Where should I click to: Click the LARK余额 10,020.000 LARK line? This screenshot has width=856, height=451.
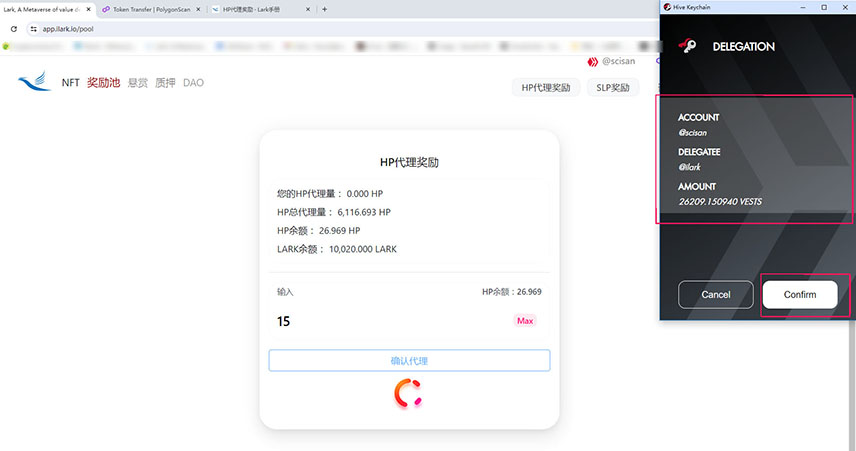337,249
